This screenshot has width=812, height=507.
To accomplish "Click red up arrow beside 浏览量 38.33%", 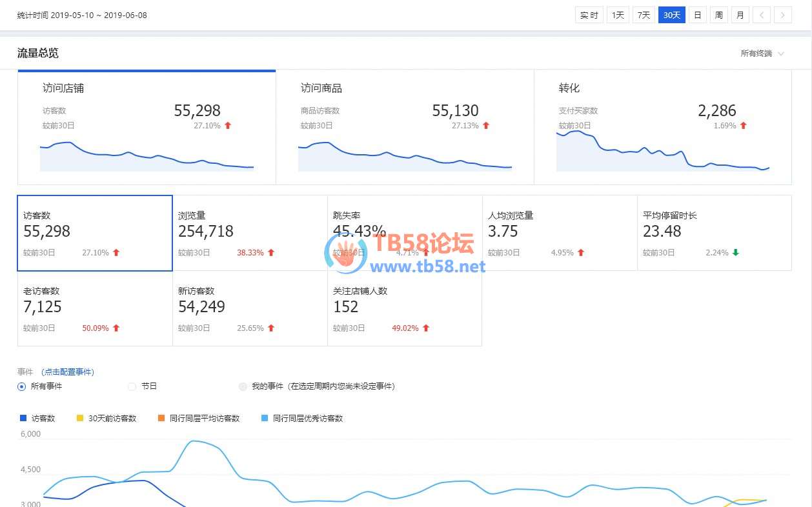I will 271,253.
